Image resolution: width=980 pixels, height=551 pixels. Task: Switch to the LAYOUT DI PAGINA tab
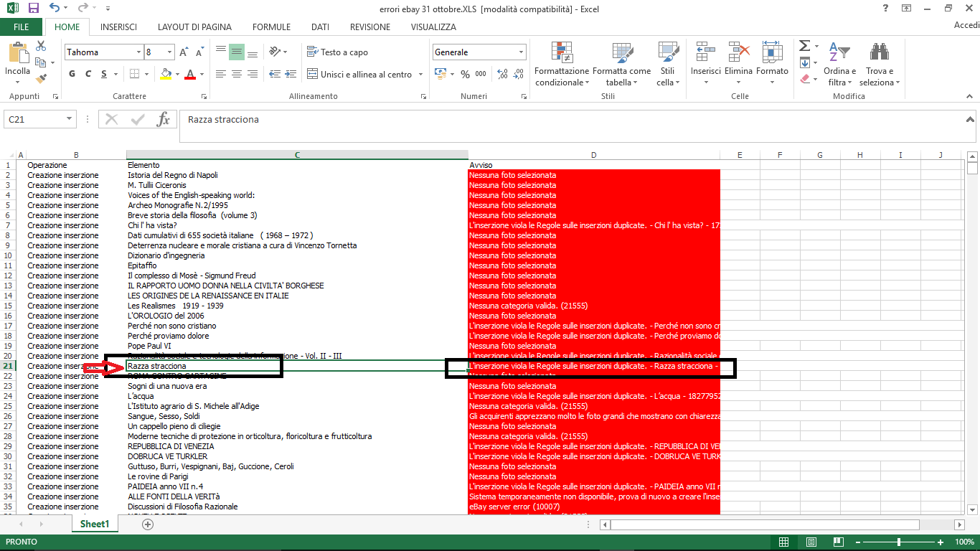click(x=194, y=27)
